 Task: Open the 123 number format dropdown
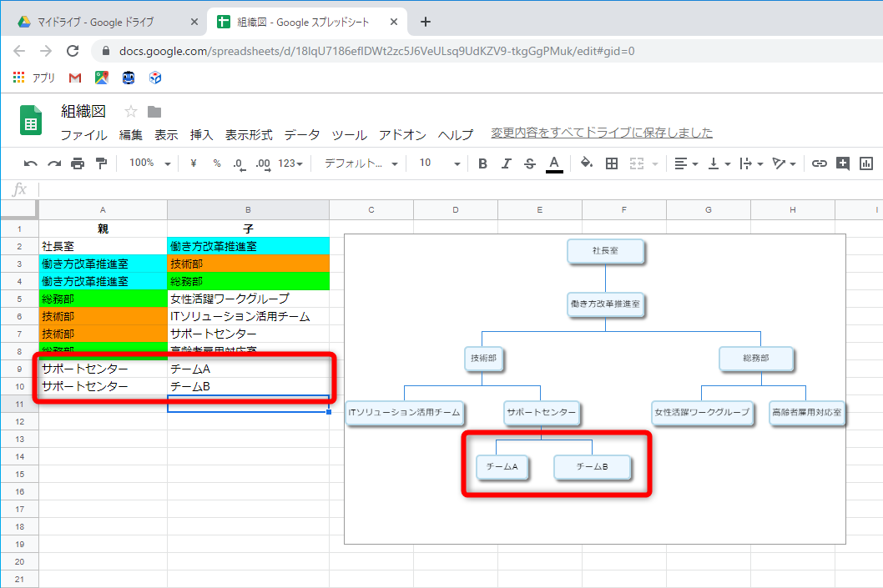pos(290,163)
